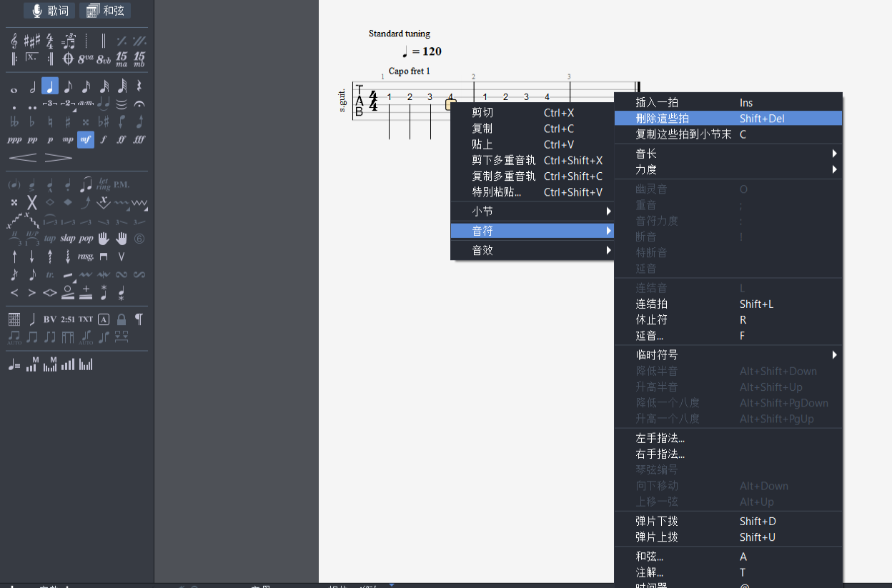The width and height of the screenshot is (892, 588).
Task: Toggle the single dotted note option
Action: [14, 107]
